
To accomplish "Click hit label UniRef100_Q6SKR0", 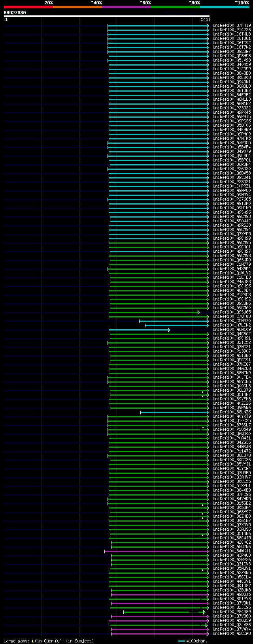I will tap(232, 260).
